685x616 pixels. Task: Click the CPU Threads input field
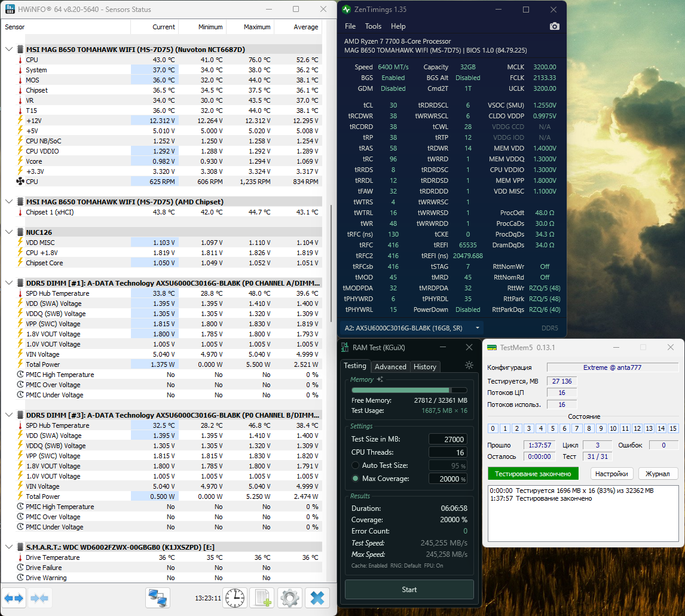coord(448,452)
